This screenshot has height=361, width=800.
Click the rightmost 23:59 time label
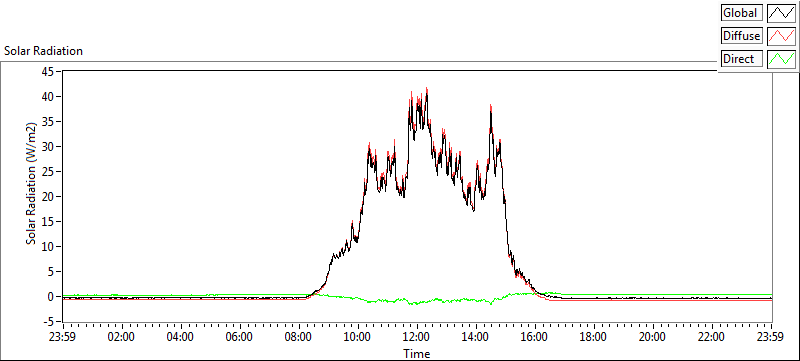click(771, 337)
